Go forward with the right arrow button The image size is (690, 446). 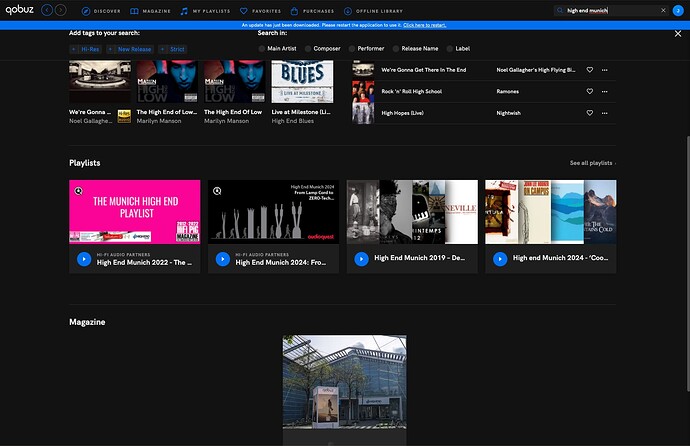tap(61, 10)
